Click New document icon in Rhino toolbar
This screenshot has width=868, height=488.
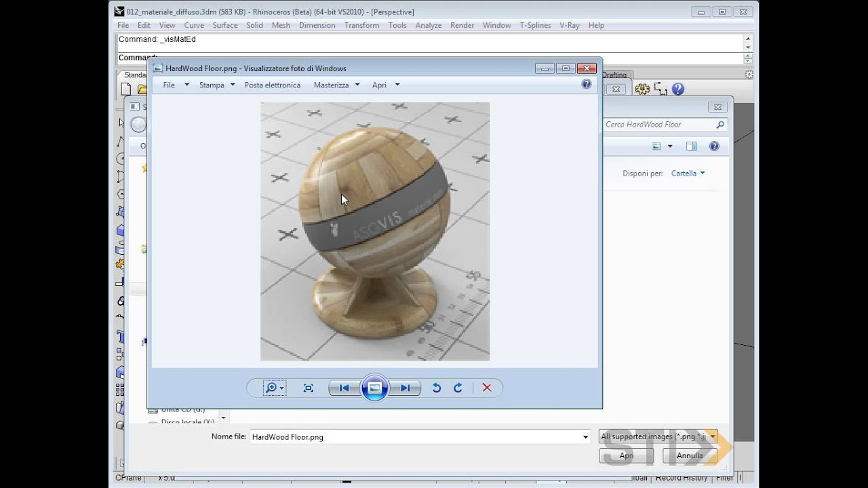click(125, 89)
